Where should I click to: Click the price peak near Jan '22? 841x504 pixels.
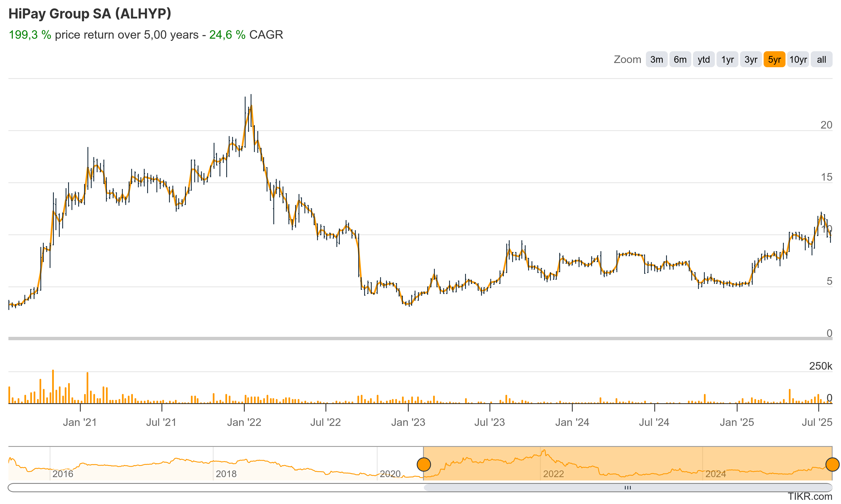[251, 106]
